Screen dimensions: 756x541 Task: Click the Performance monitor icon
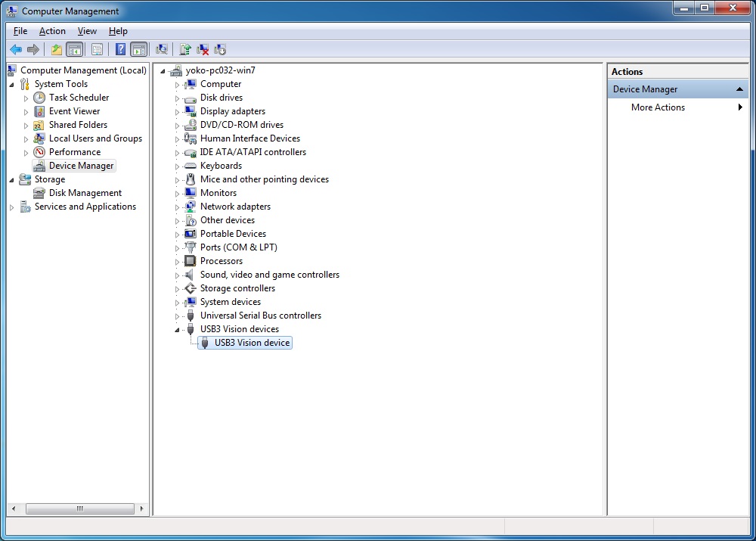39,152
